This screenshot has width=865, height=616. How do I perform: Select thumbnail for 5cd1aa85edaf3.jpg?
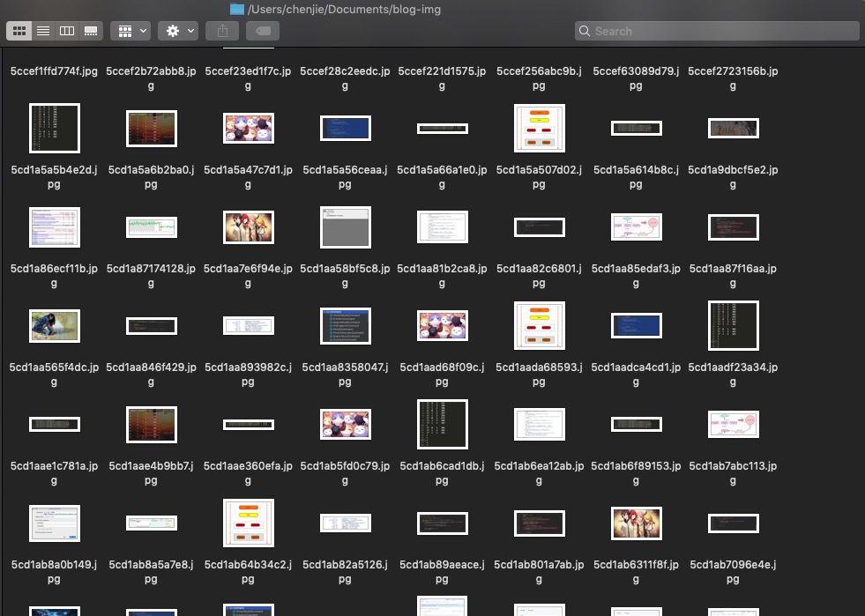[x=637, y=226]
